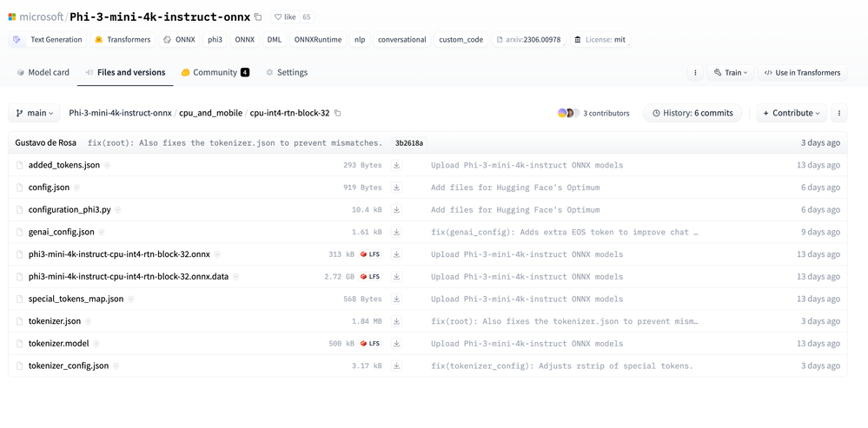Go to Phi-3-mini-4k-instruct-onnx breadcrumb root

120,113
